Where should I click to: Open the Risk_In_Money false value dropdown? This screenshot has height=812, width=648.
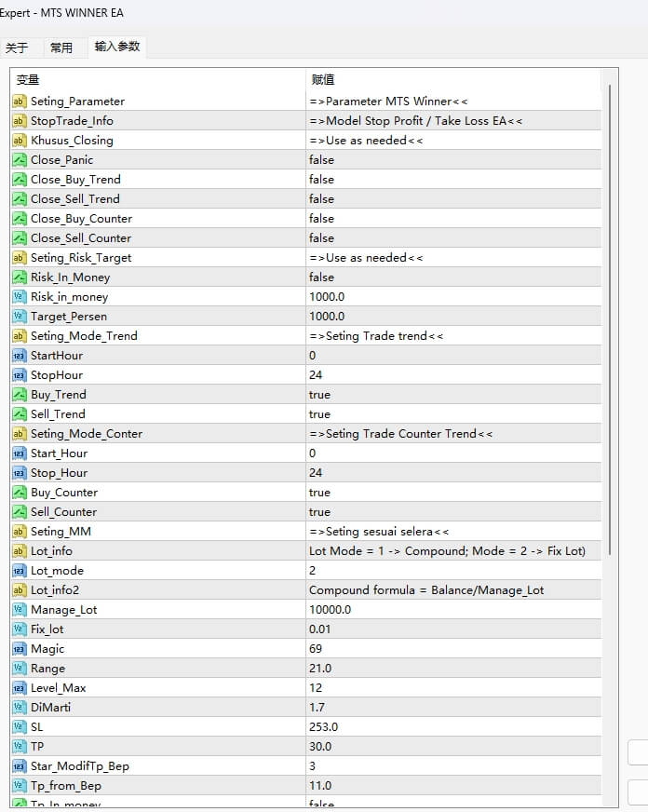tap(321, 277)
